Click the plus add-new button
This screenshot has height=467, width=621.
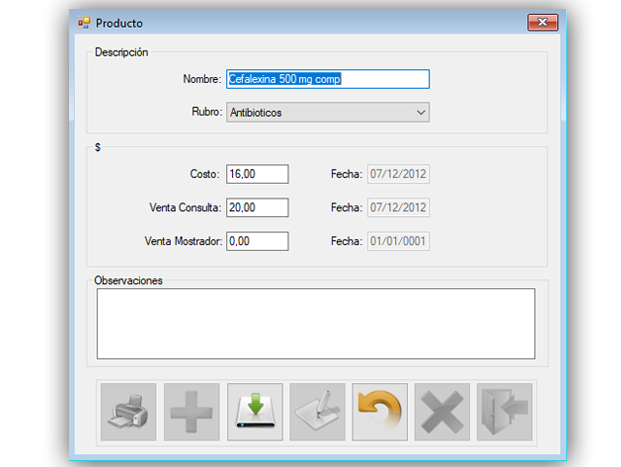pos(192,412)
